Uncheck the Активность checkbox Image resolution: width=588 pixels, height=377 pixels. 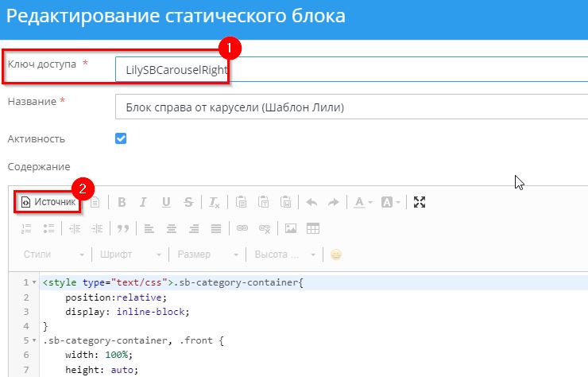tap(122, 138)
